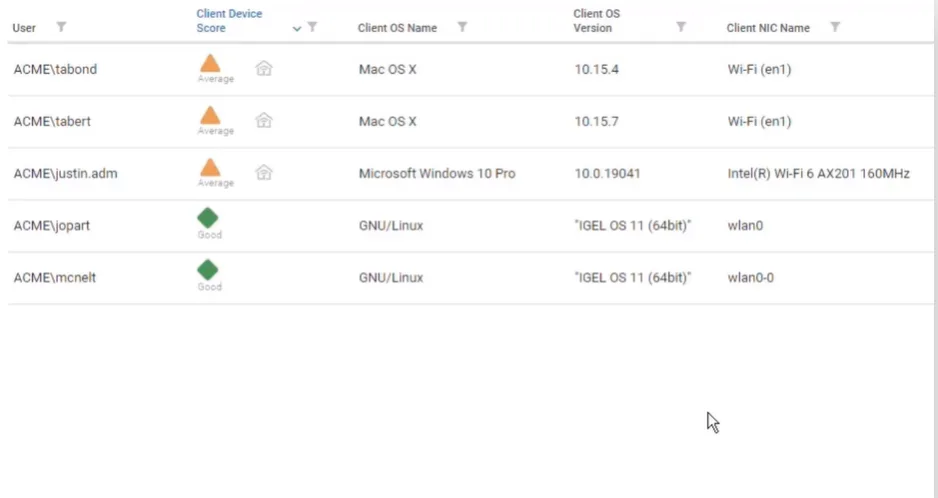
Task: Sort by the User column header
Action: point(24,28)
